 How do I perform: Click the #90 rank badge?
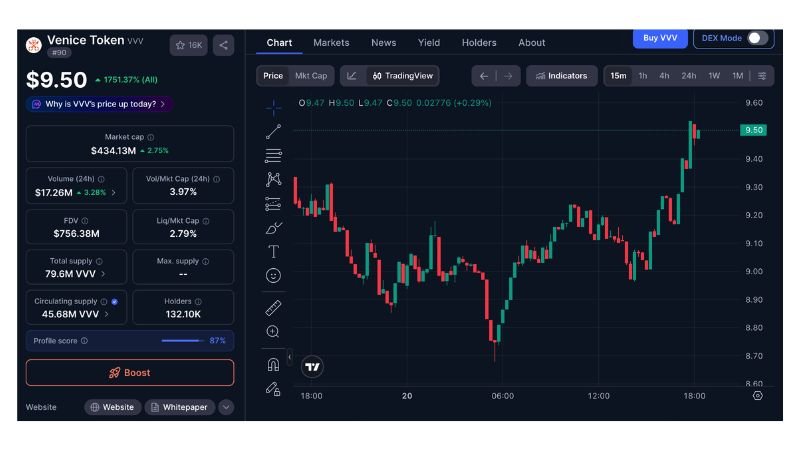click(x=59, y=53)
